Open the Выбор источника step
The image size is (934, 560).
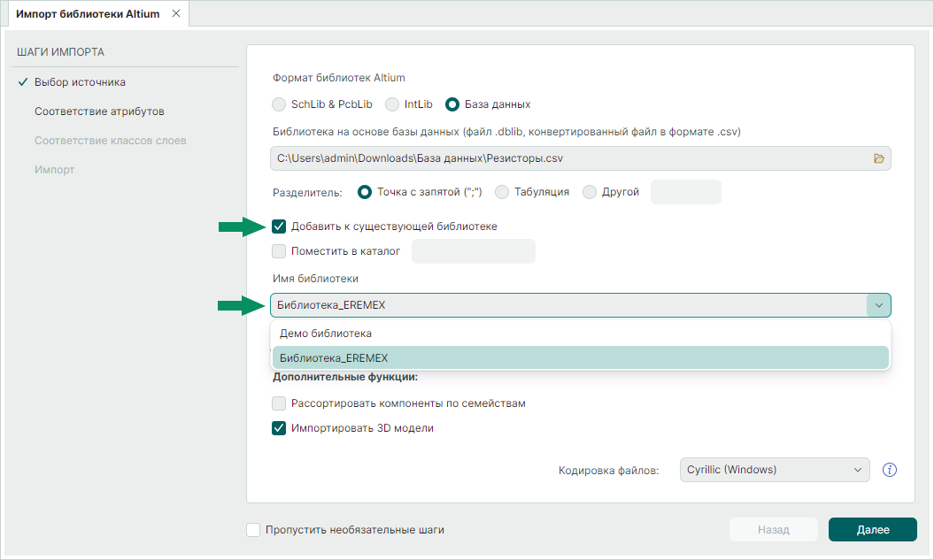point(80,82)
